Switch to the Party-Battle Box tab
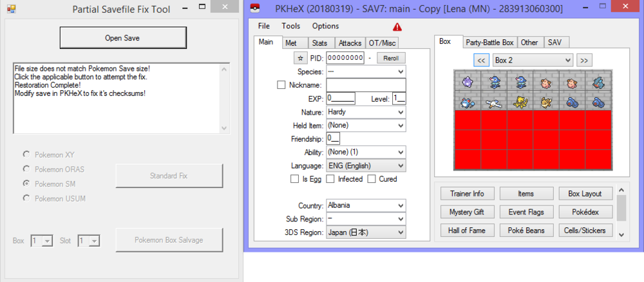Viewport: 644px width, 282px height. click(489, 42)
